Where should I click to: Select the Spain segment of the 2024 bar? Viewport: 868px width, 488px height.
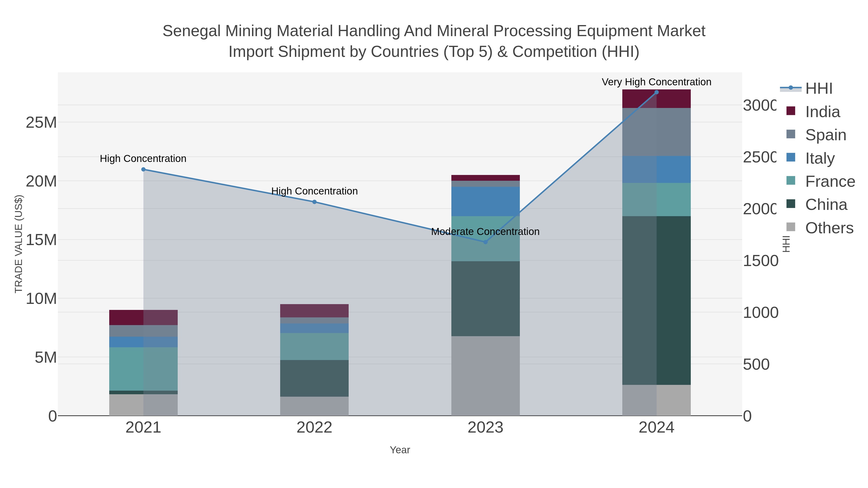pos(656,132)
